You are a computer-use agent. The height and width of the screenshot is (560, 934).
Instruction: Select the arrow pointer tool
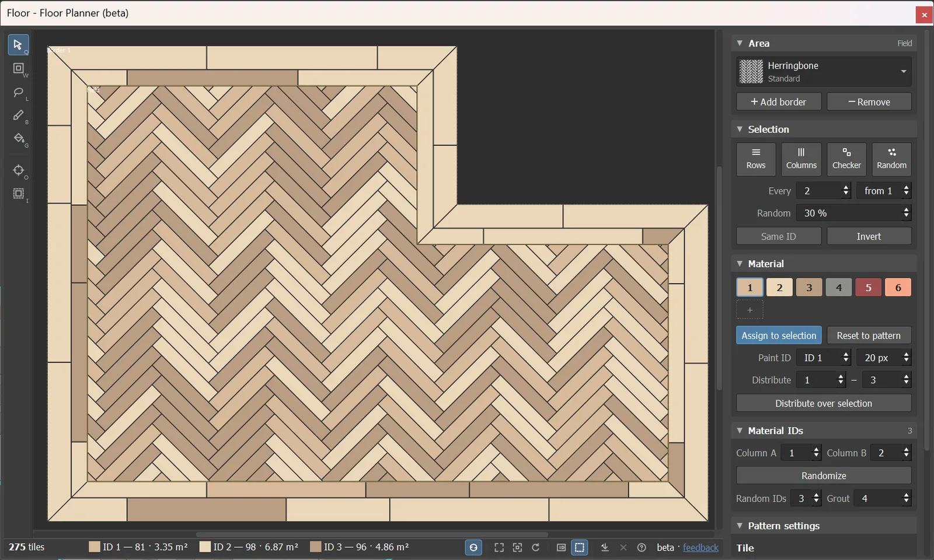click(18, 45)
